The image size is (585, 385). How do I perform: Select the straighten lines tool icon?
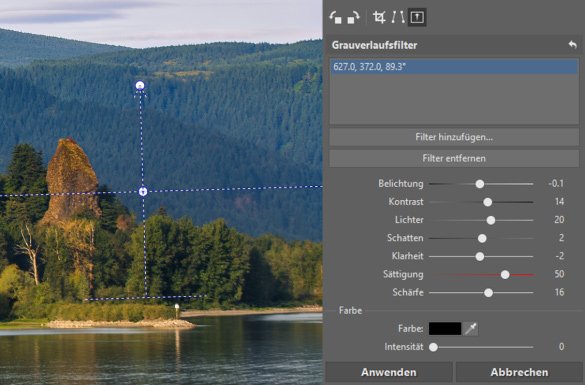(398, 17)
